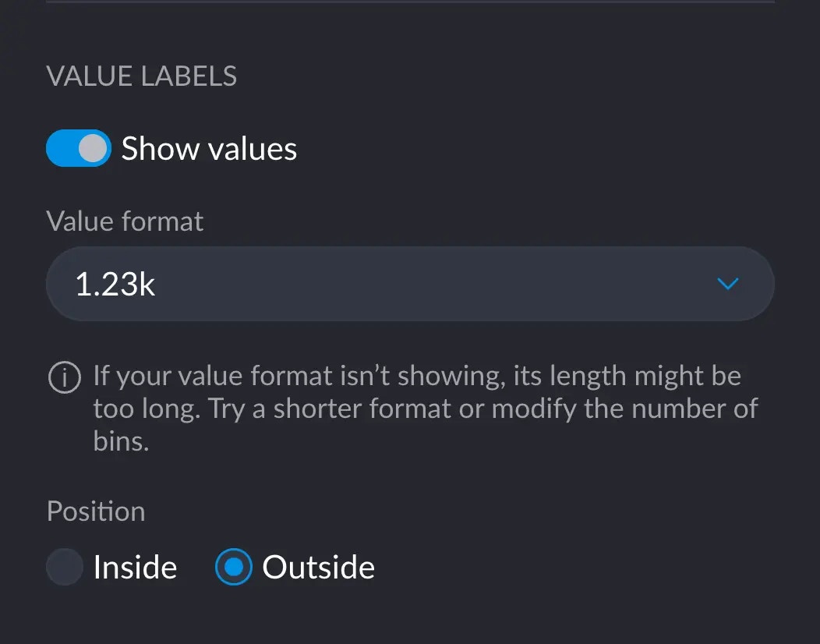This screenshot has height=644, width=820.
Task: Toggle the Show values setting off
Action: coord(78,148)
